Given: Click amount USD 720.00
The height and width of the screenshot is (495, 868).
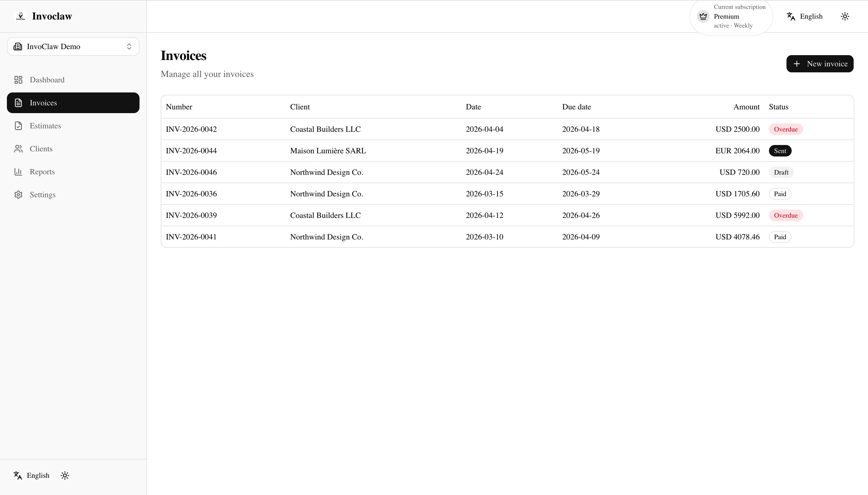Looking at the screenshot, I should click(x=739, y=172).
